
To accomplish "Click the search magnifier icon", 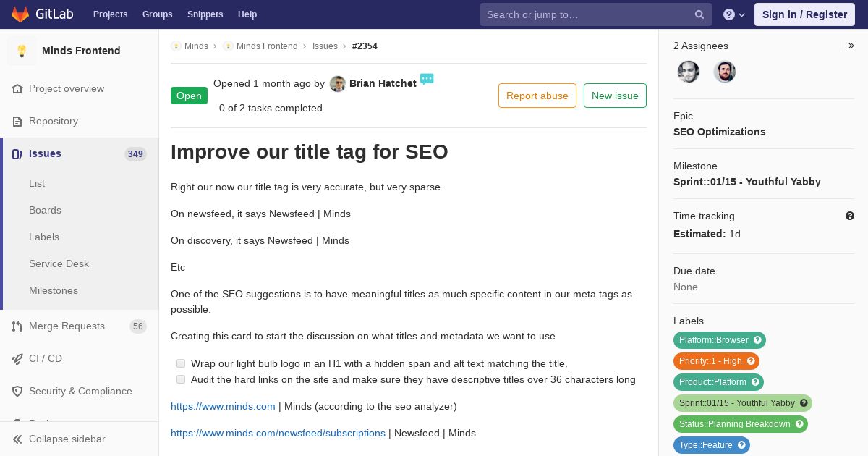I will click(699, 14).
